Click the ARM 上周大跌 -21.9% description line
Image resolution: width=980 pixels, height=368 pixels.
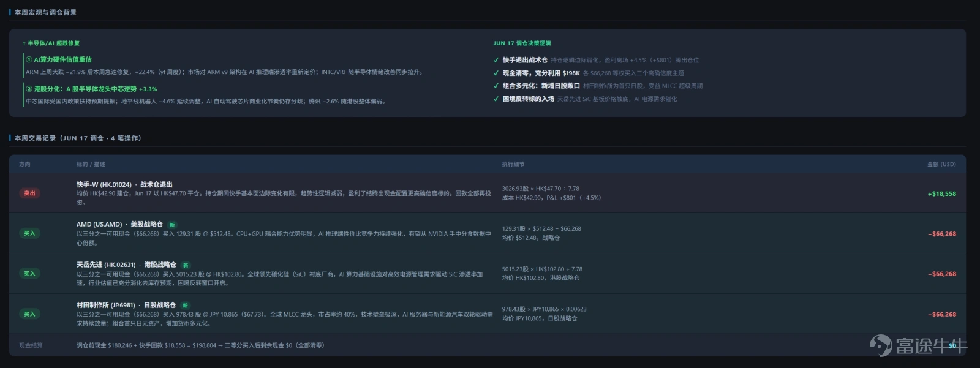(x=224, y=72)
